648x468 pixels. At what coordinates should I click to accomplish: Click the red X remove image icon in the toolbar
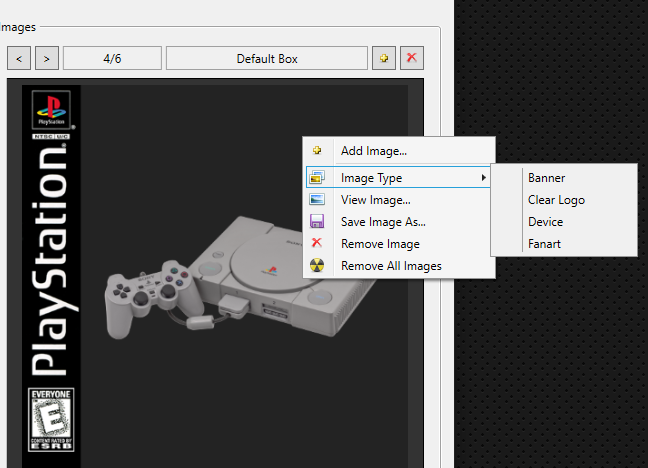coord(412,58)
